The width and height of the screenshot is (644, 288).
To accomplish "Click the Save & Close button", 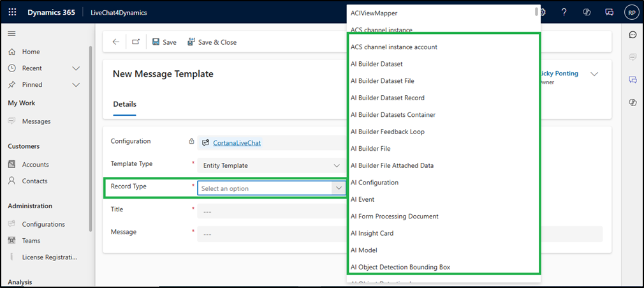I will (212, 42).
